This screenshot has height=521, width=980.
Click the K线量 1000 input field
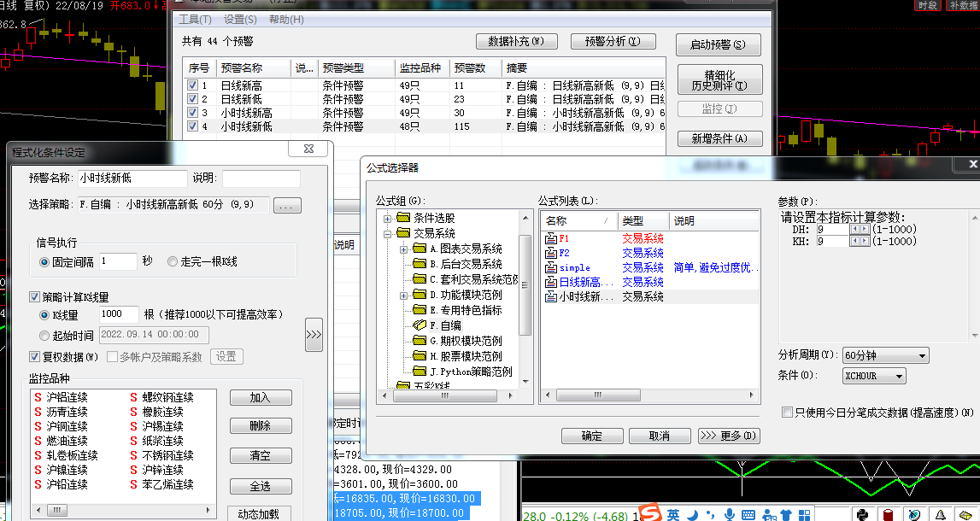[x=119, y=314]
